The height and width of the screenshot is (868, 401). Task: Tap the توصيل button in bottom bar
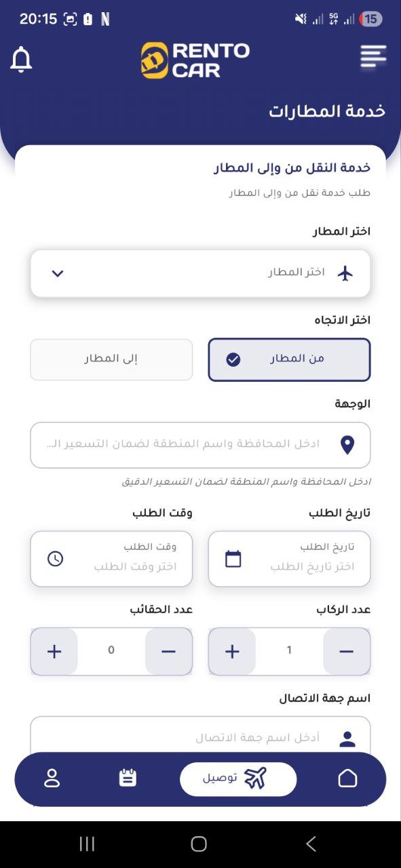237,778
